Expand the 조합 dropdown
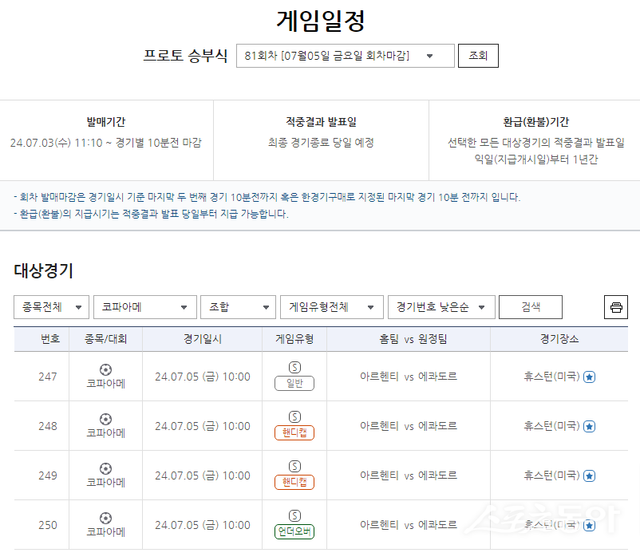Viewport: 640px width, 556px height. [x=238, y=307]
